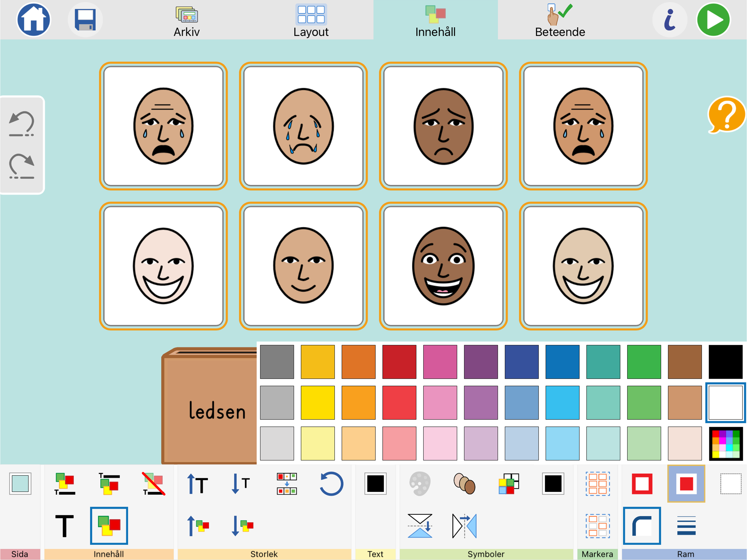Select the dashed no-frame option
Image resolution: width=747 pixels, height=560 pixels.
[730, 484]
